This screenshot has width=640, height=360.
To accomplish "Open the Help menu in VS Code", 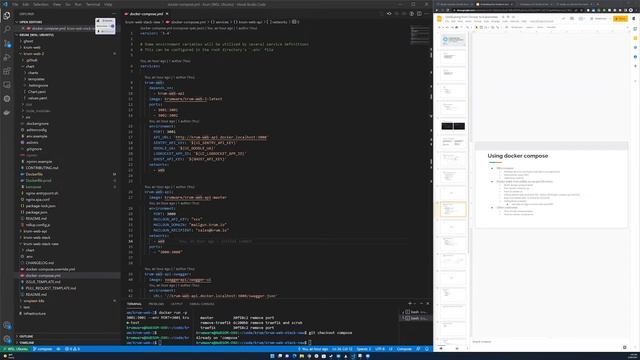I will click(x=108, y=4).
